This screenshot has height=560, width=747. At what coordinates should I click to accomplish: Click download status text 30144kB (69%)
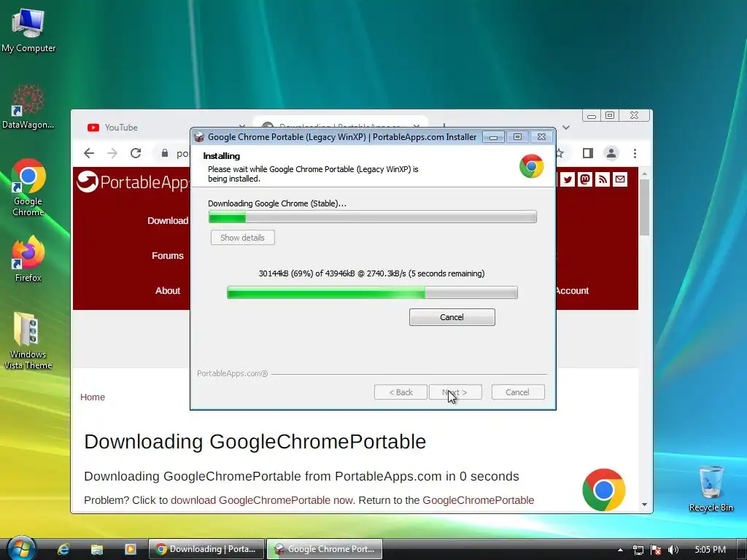(371, 273)
